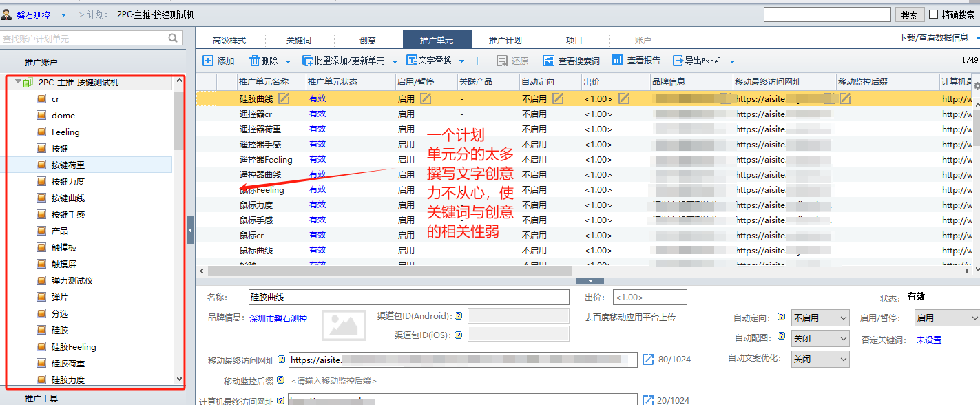Switch to the 推广计划 tab
Viewport: 980px width, 405px height.
[x=505, y=40]
